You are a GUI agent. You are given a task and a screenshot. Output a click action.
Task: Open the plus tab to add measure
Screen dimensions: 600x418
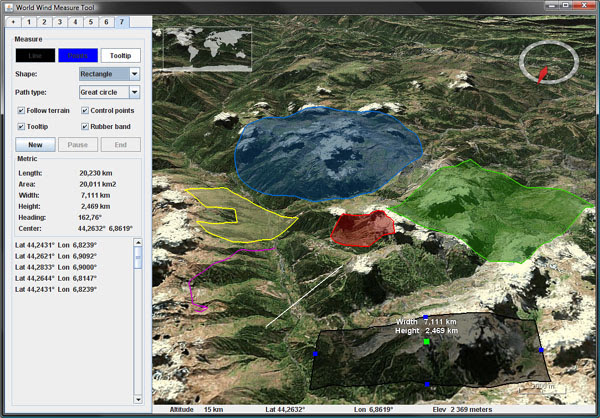coord(13,22)
